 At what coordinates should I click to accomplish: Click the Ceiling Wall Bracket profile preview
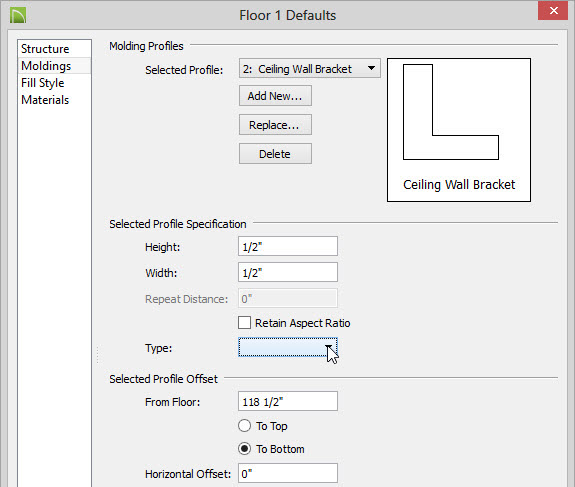point(459,129)
